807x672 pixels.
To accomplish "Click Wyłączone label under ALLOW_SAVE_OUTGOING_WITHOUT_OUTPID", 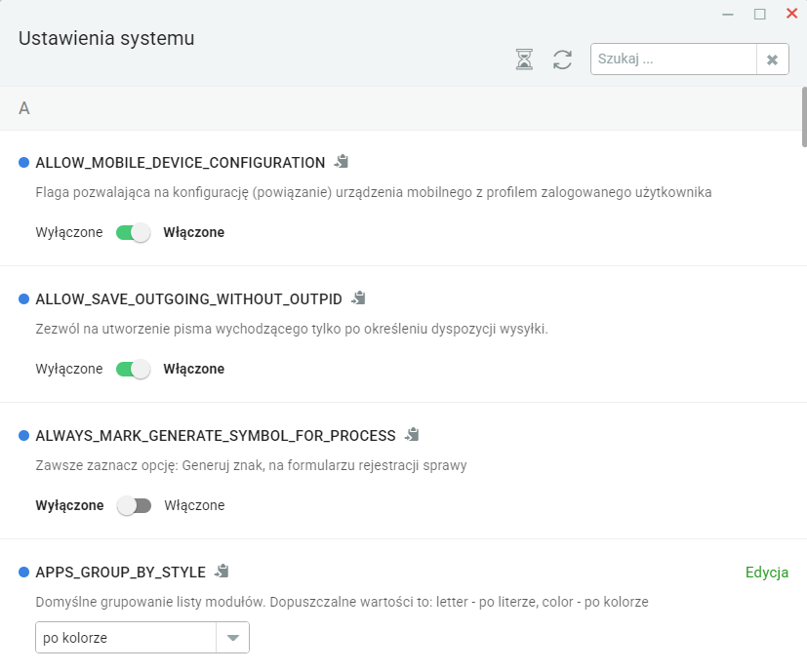I will tap(69, 369).
